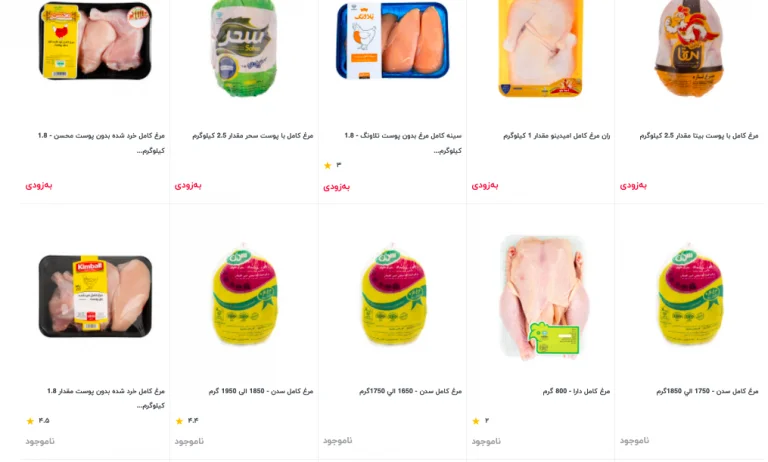Open Sedan chicken 1650 to 1750 gram title

pos(410,391)
